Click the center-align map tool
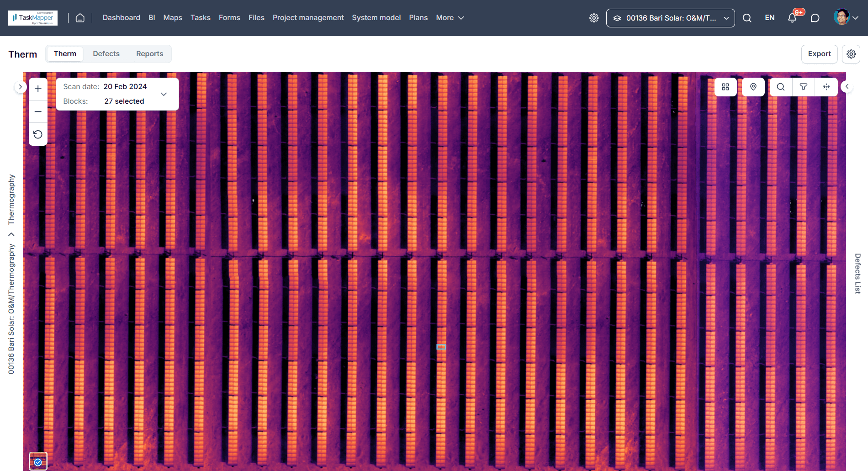Image resolution: width=868 pixels, height=471 pixels. (826, 87)
